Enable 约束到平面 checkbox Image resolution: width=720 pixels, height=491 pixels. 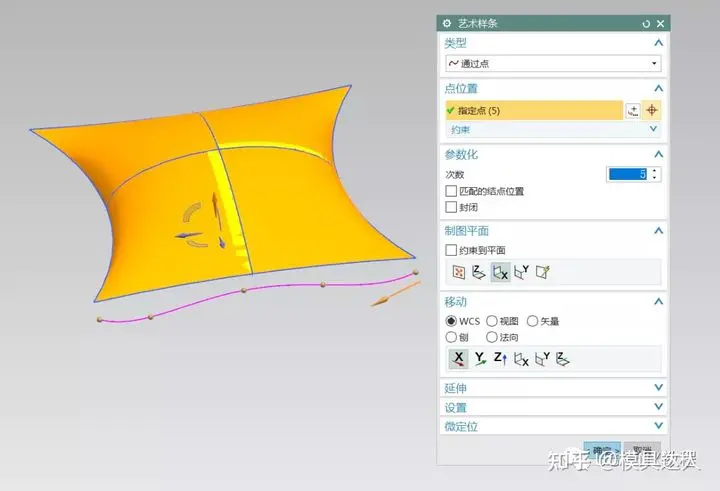[x=451, y=250]
